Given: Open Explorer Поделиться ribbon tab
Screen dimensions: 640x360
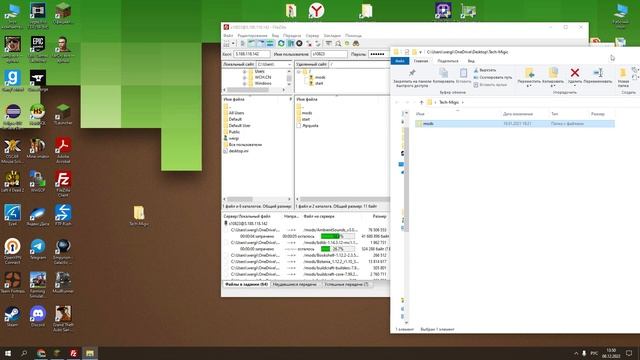Looking at the screenshot, I should [448, 61].
